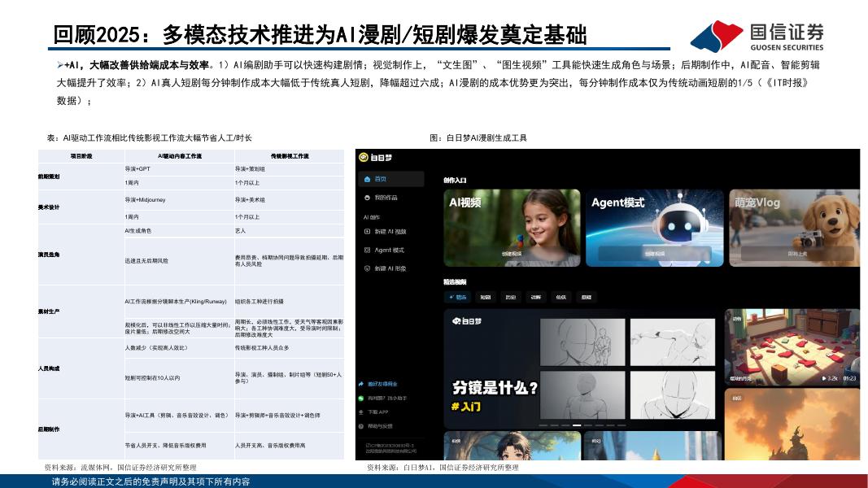
Task: Open the invite friends link in sidebar
Action: [382, 383]
